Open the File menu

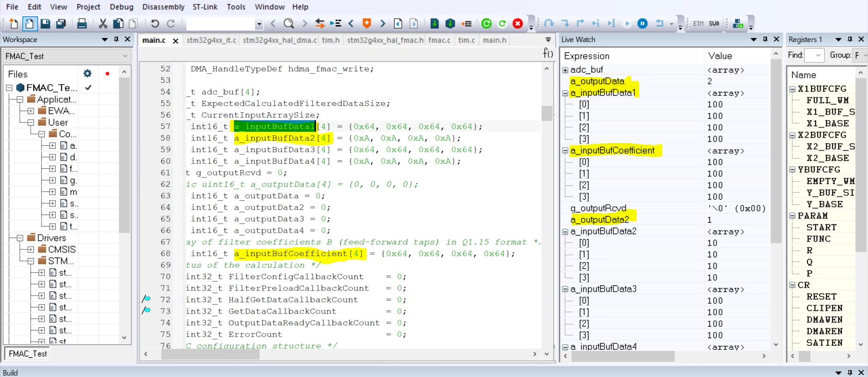click(x=12, y=7)
